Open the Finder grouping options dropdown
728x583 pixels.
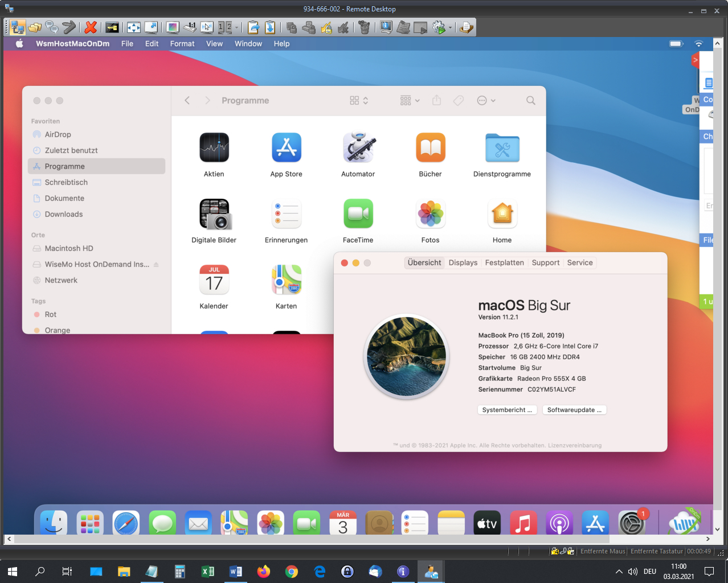[410, 101]
